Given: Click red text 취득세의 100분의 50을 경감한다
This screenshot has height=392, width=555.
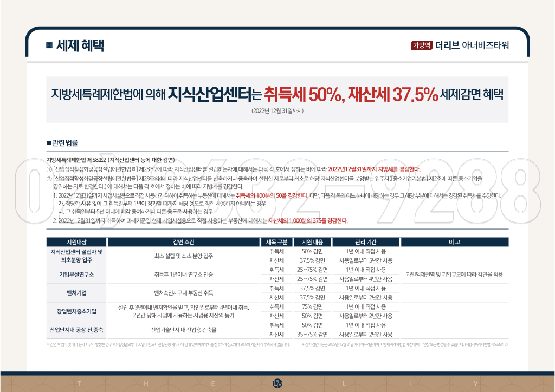Looking at the screenshot, I should coord(272,195).
